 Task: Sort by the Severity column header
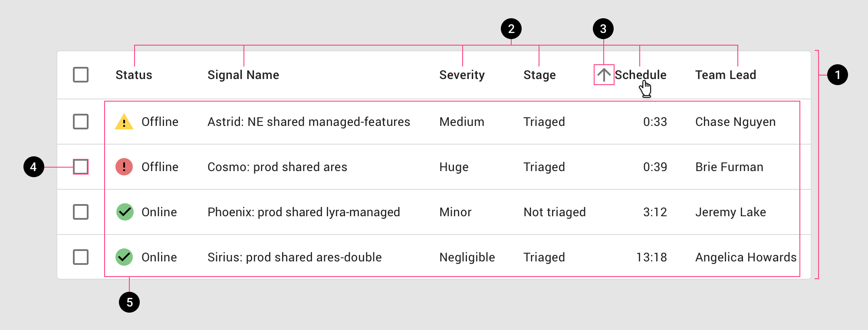tap(461, 75)
